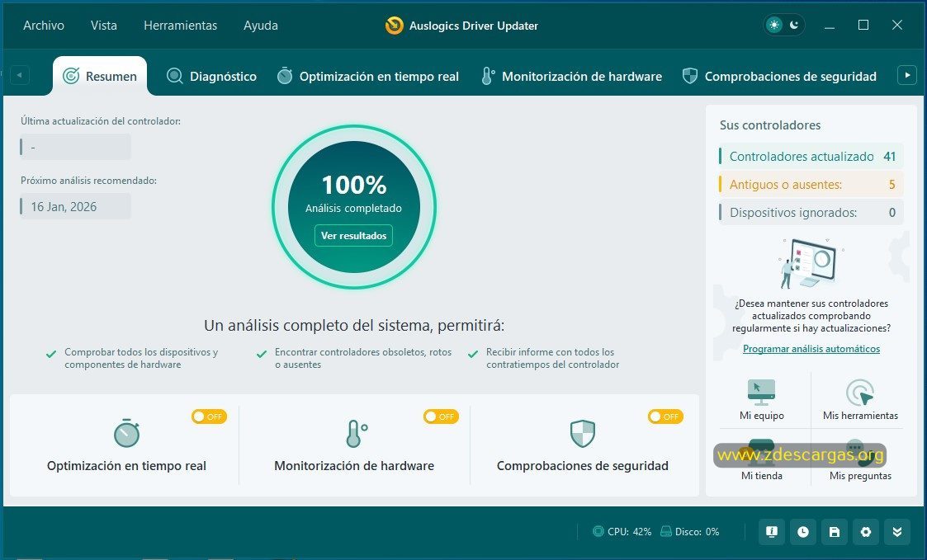This screenshot has height=560, width=927.
Task: Click the thermometer icon in the hardware card
Action: coord(356,433)
